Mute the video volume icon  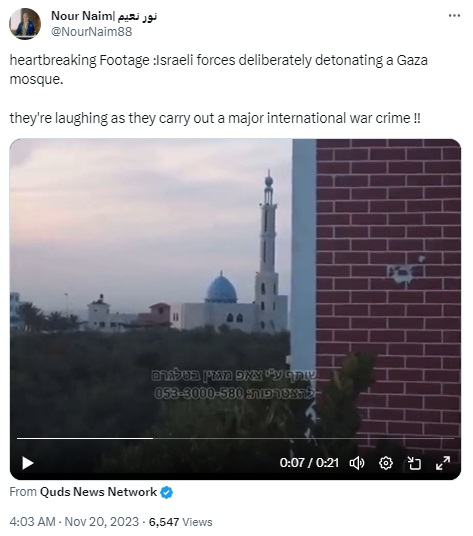pyautogui.click(x=357, y=463)
